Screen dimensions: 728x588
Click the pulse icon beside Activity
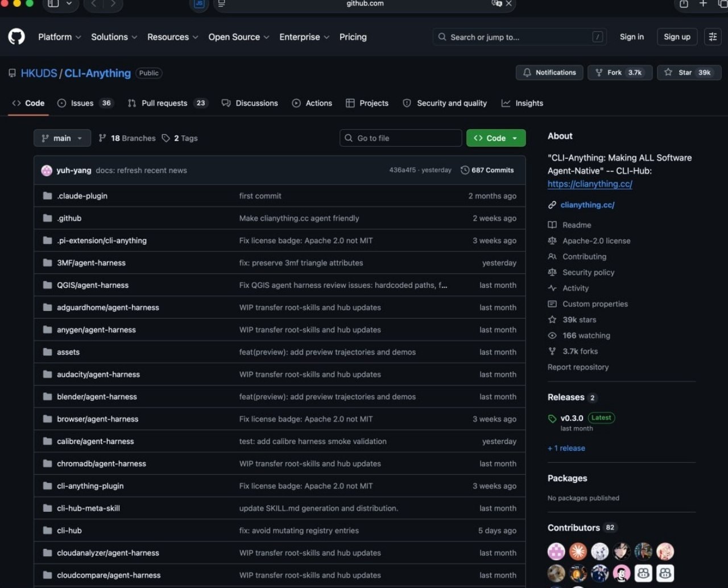(x=552, y=288)
